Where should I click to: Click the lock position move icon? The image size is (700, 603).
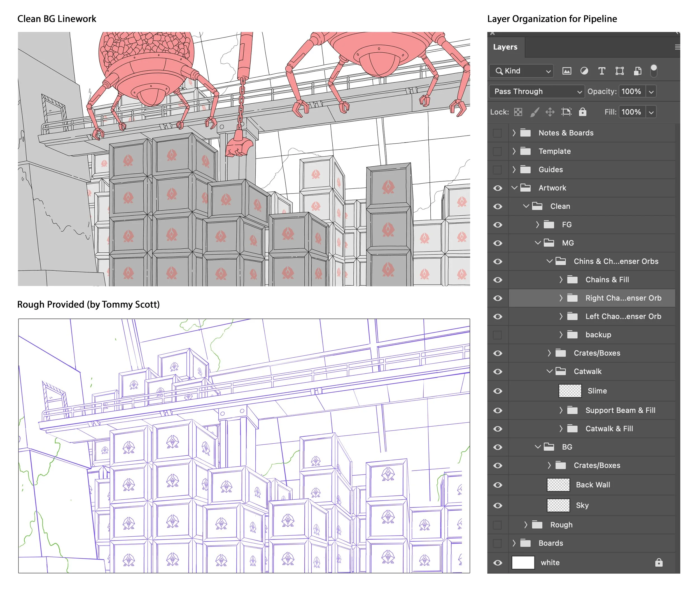click(x=550, y=112)
